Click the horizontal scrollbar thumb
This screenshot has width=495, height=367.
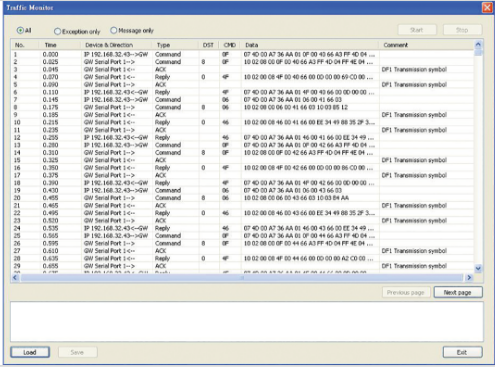pos(242,277)
